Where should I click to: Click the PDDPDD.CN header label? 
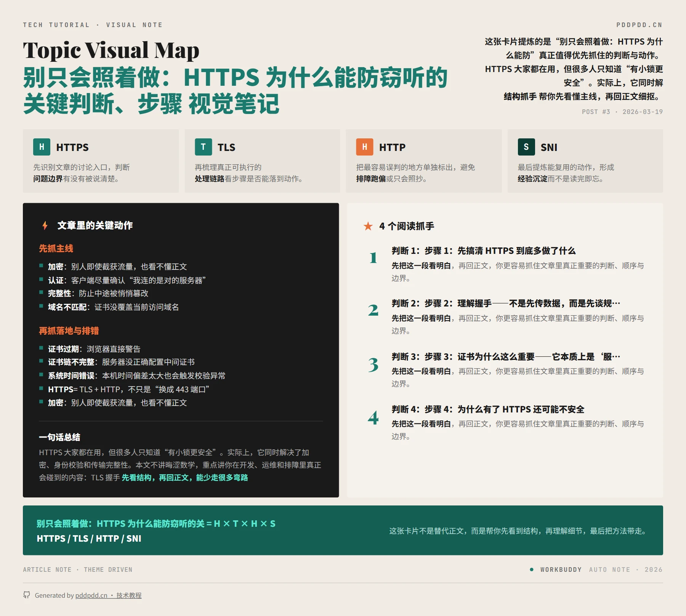[x=639, y=25]
